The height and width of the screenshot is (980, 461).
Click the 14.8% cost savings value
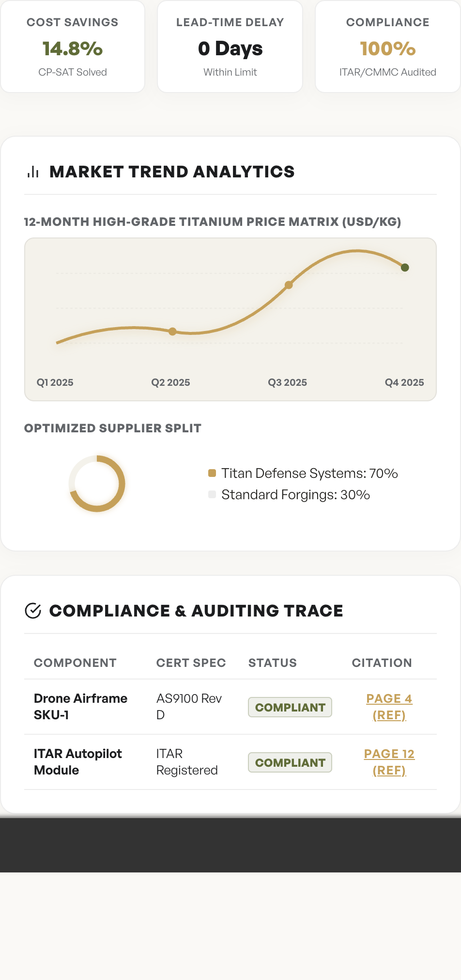73,48
